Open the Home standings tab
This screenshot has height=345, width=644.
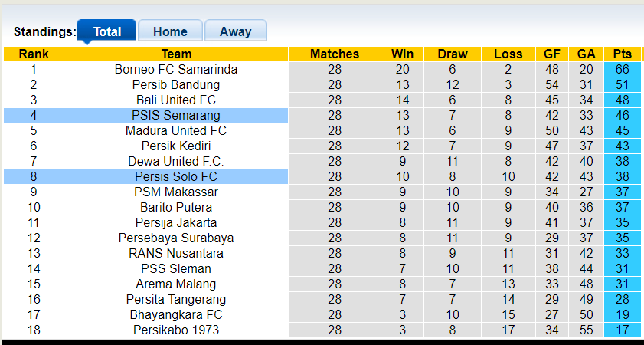click(x=170, y=31)
